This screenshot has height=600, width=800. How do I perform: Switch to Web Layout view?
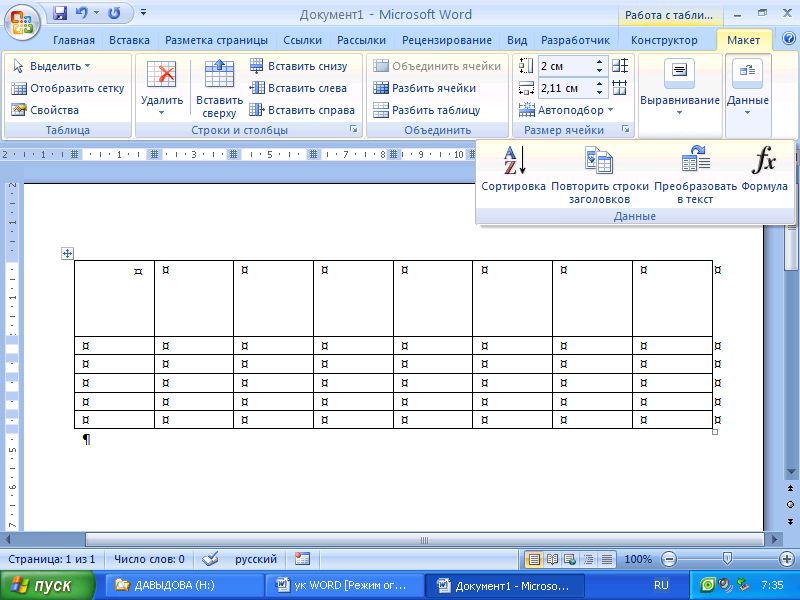570,560
